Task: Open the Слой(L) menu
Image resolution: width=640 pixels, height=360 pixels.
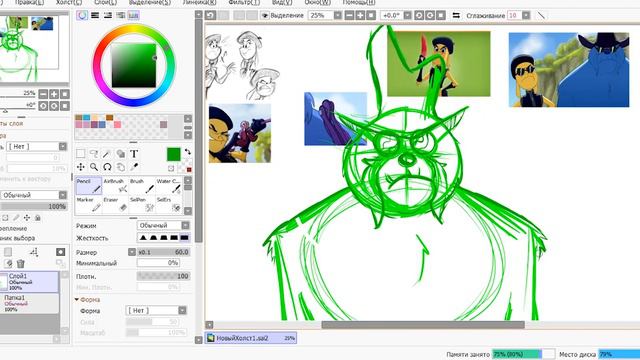Action: 105,2
